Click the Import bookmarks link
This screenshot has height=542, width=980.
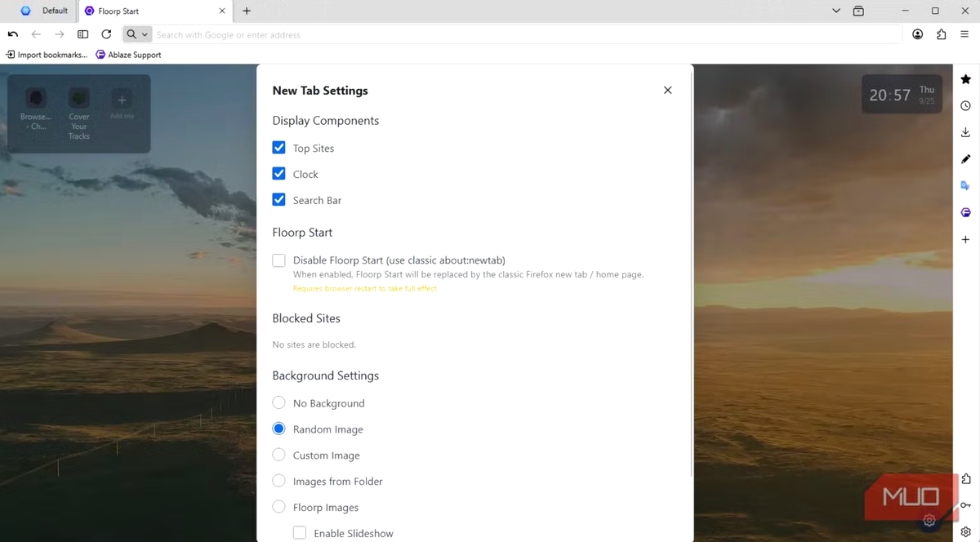[47, 55]
